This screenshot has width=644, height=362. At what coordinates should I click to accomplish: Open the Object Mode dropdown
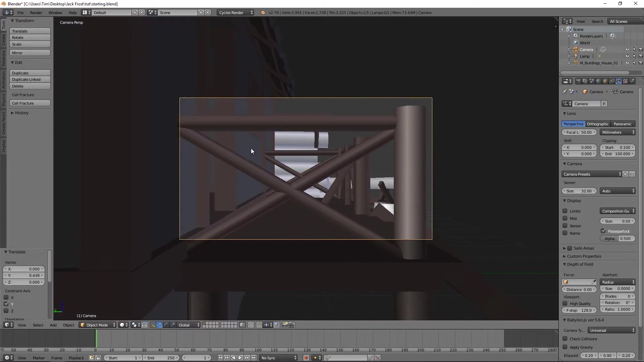[x=98, y=325]
